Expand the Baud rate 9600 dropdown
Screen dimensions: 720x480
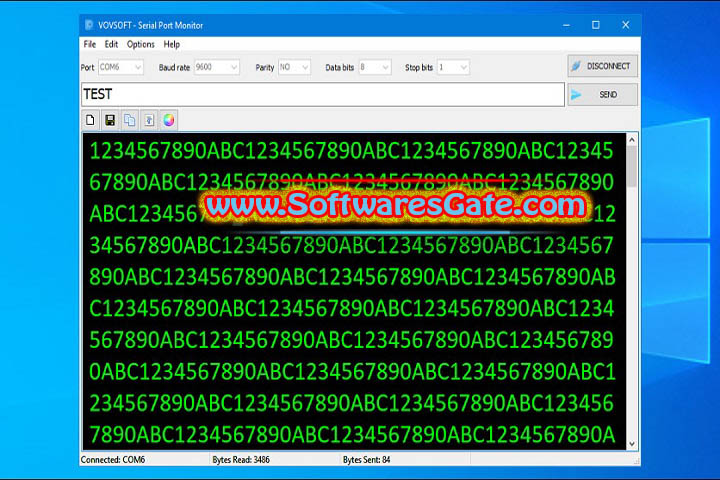(x=217, y=67)
